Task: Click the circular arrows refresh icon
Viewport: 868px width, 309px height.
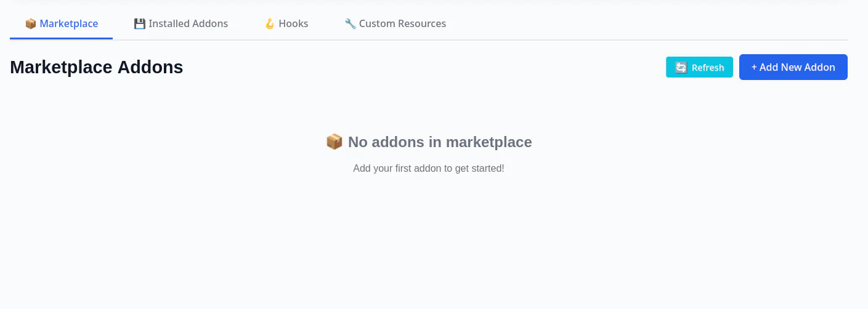Action: 681,68
